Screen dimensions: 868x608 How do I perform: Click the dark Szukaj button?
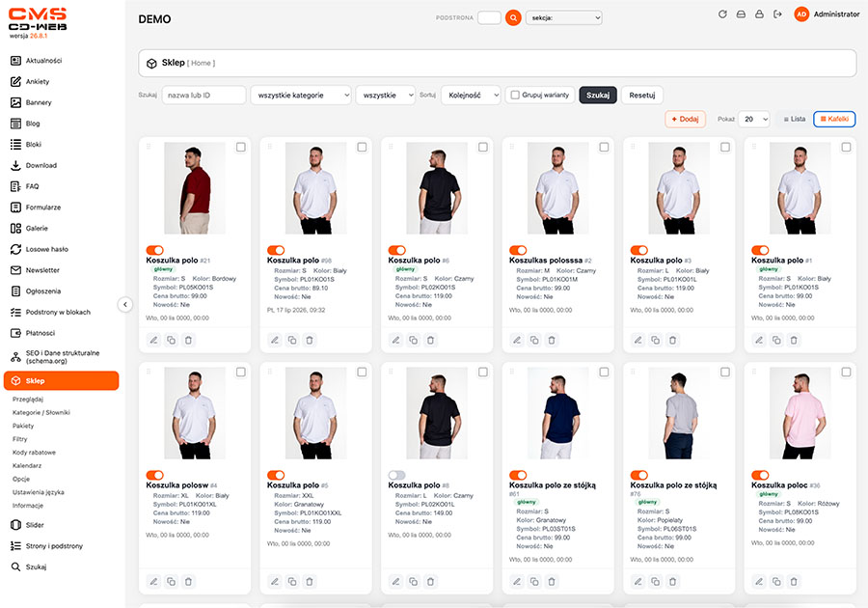pyautogui.click(x=598, y=96)
